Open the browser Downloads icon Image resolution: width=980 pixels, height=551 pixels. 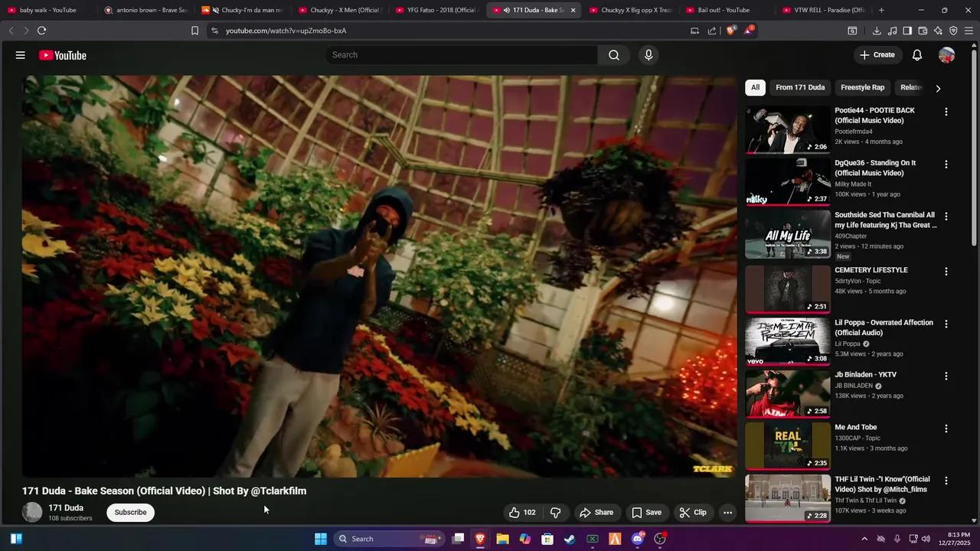pyautogui.click(x=877, y=31)
